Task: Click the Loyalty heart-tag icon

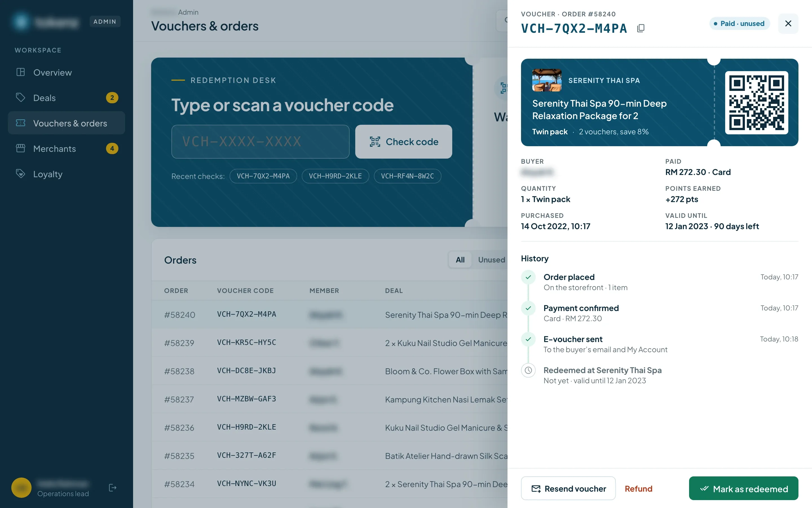Action: (x=21, y=174)
